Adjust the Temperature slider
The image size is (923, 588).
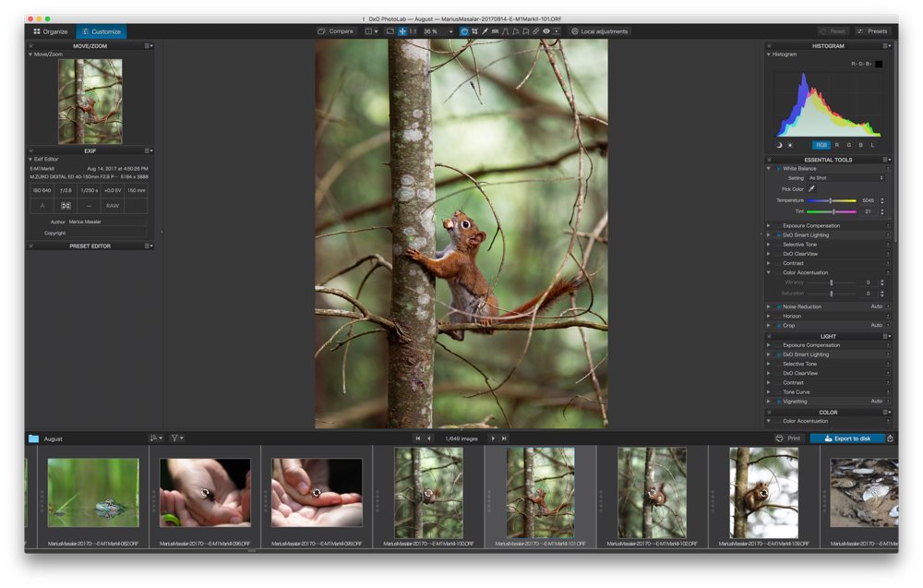point(832,200)
